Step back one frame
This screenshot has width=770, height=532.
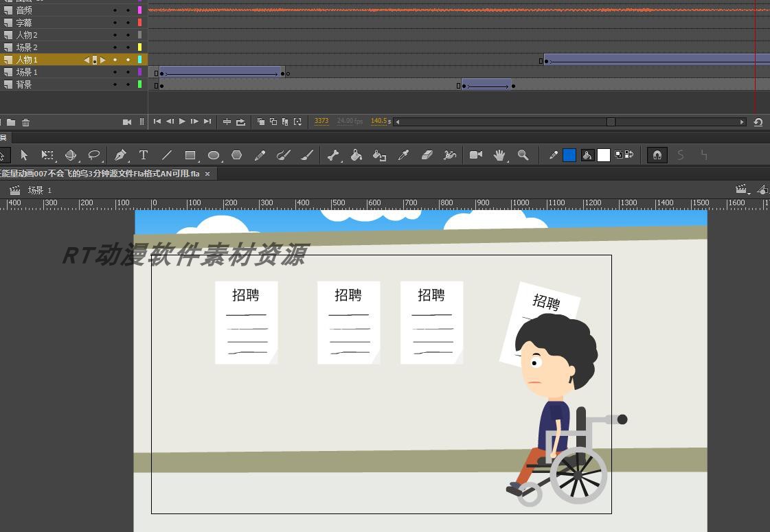click(170, 122)
